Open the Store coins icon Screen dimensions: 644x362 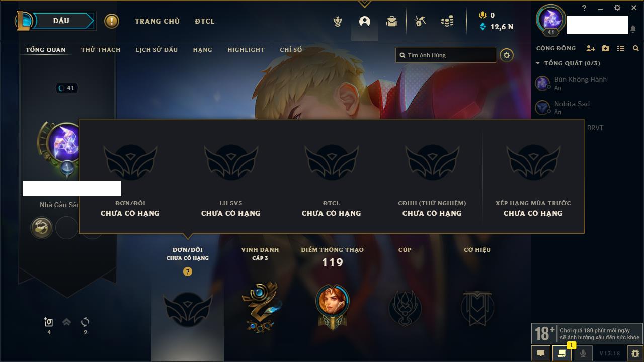point(447,21)
